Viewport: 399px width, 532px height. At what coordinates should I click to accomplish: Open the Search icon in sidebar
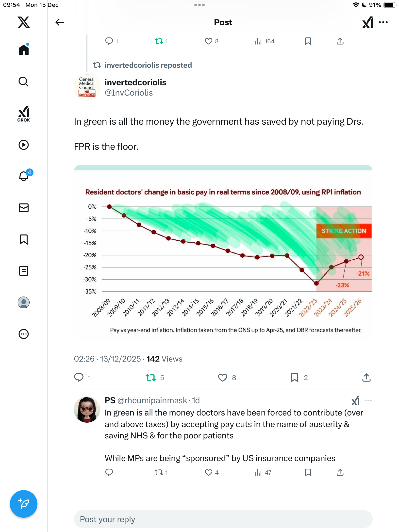coord(24,82)
